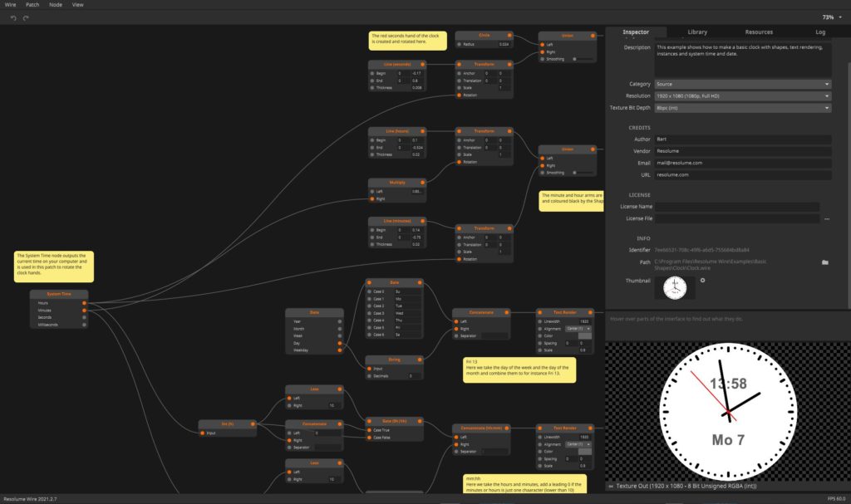The width and height of the screenshot is (851, 504).
Task: Switch to the Log tab
Action: click(820, 32)
